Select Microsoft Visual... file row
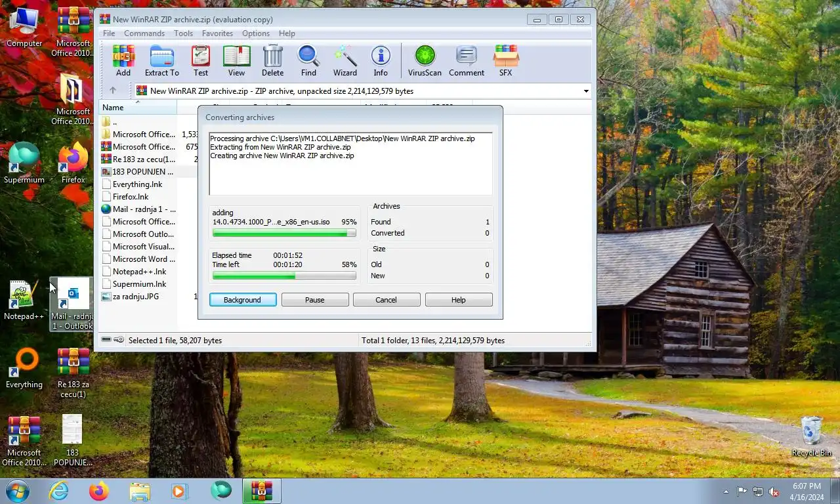This screenshot has height=504, width=840. [138, 247]
